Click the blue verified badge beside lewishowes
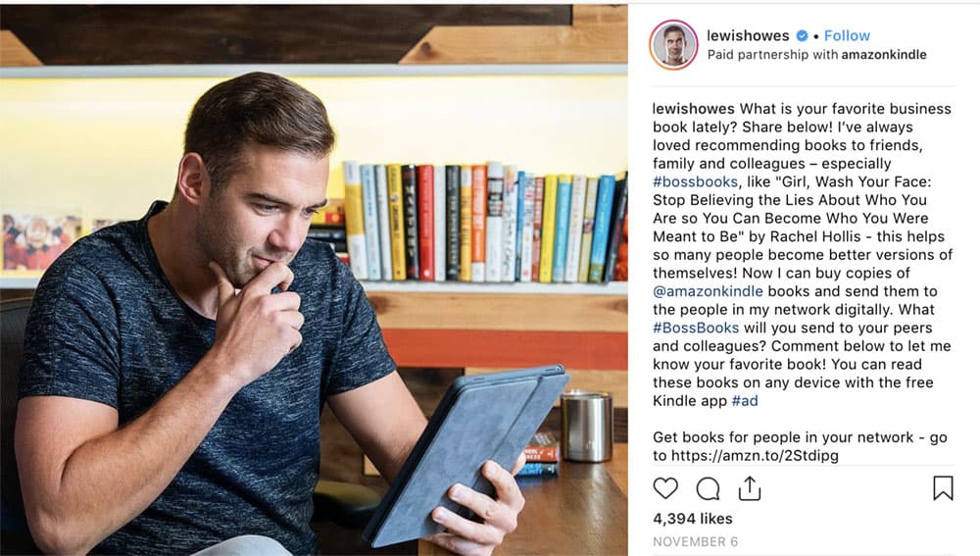 (803, 35)
